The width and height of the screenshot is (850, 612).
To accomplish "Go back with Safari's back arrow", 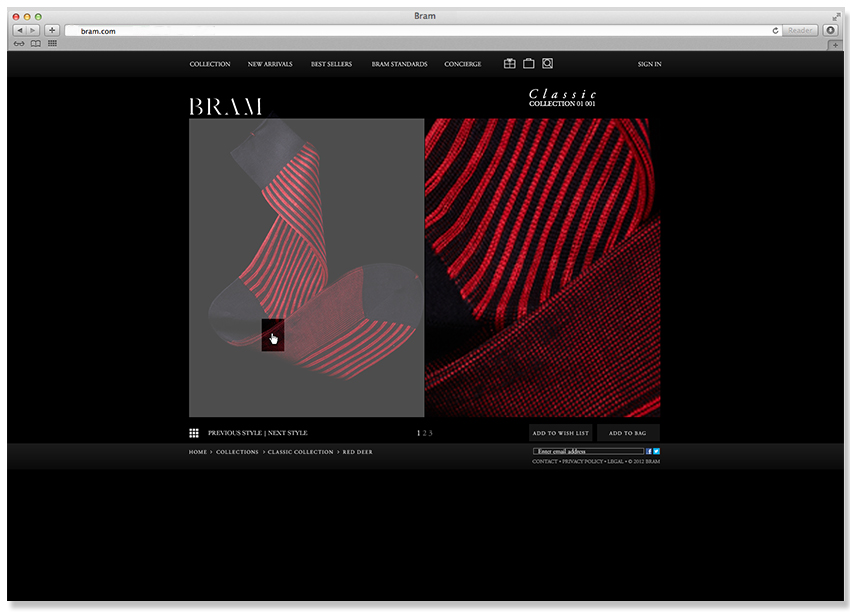I will pyautogui.click(x=20, y=30).
